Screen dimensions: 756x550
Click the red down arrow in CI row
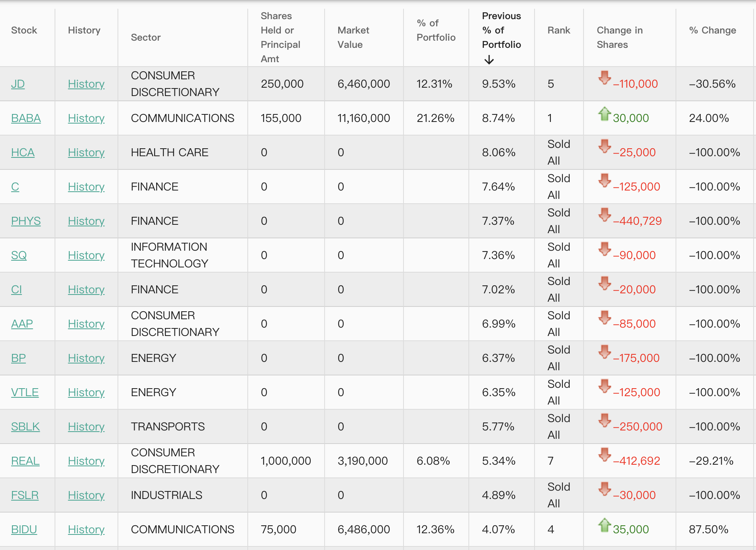pos(605,283)
